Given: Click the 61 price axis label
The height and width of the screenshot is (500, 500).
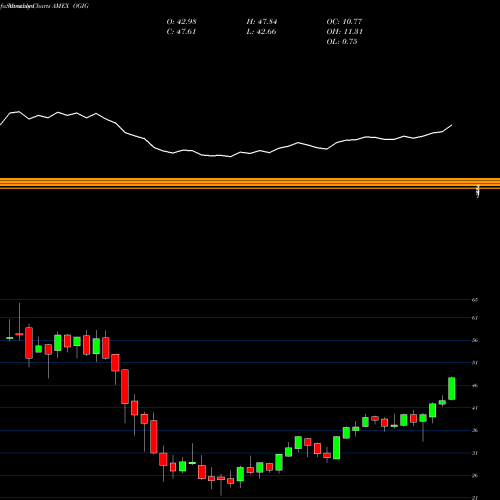Looking at the screenshot, I should 475,318.
